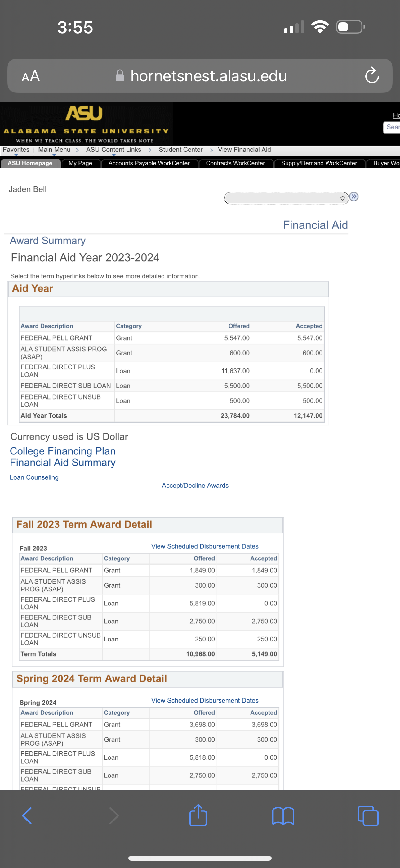The image size is (400, 868).
Task: Click Accept/Decline Awards link
Action: point(195,485)
